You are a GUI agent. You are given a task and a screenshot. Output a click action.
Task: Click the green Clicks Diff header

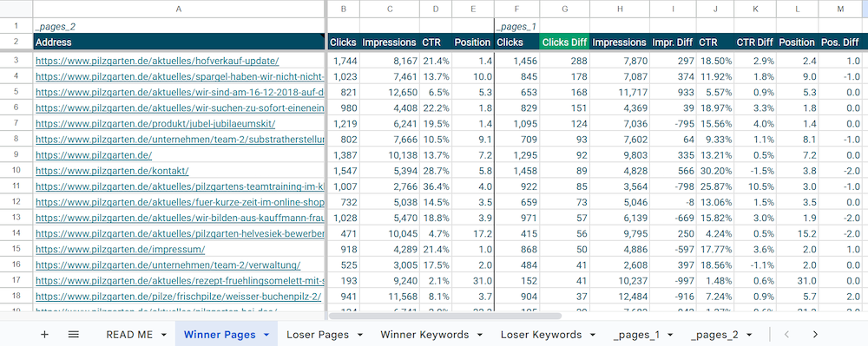tap(564, 42)
